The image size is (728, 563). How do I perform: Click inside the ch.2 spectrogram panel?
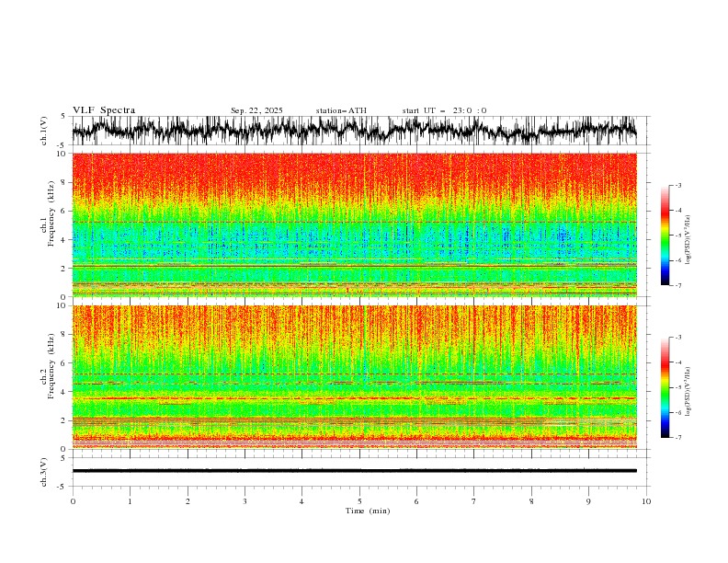(x=354, y=377)
